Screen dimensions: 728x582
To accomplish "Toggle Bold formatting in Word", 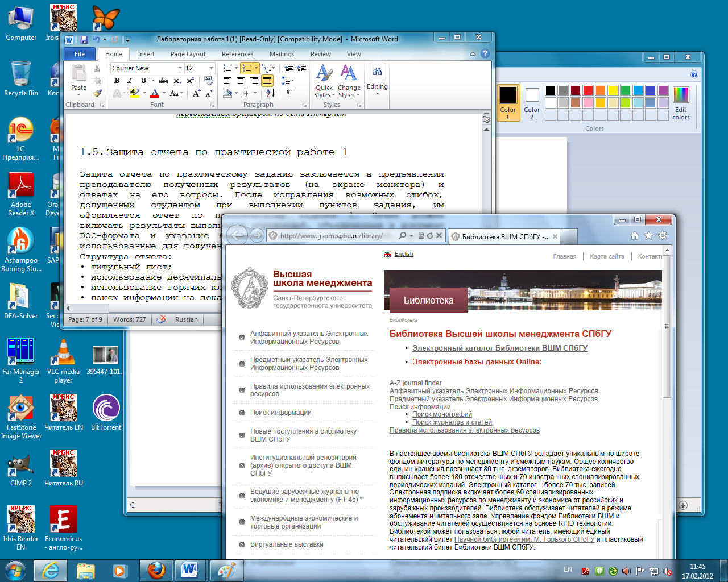I will pyautogui.click(x=117, y=81).
